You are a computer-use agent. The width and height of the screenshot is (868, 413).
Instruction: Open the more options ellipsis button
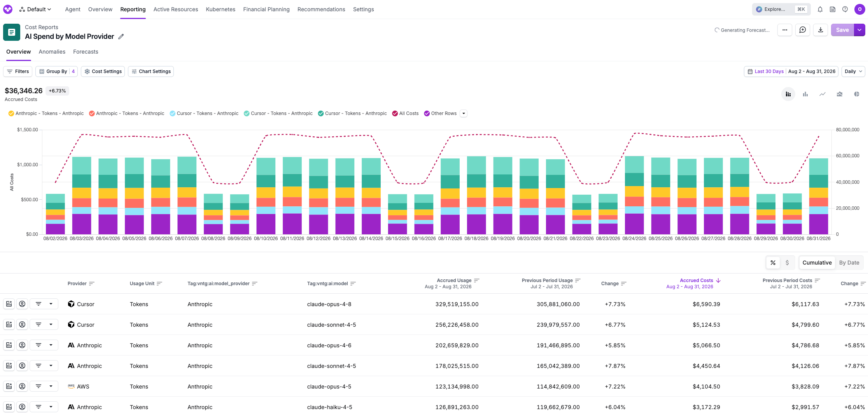click(x=785, y=30)
